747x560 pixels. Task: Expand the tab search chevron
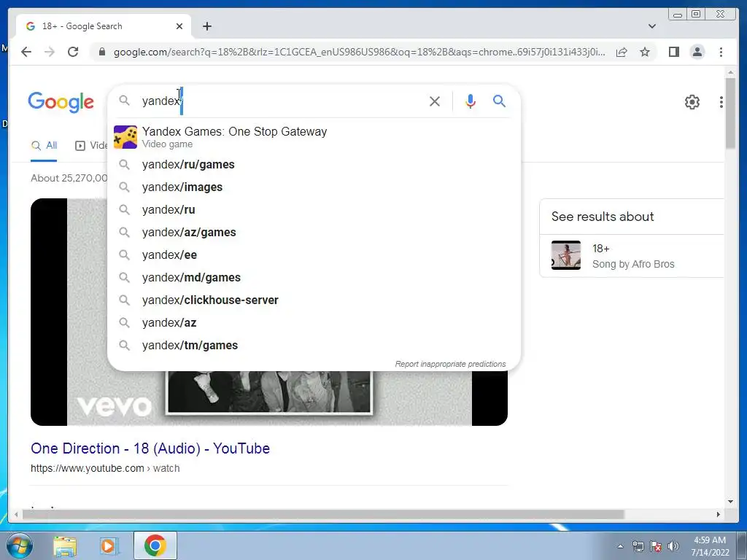click(652, 26)
